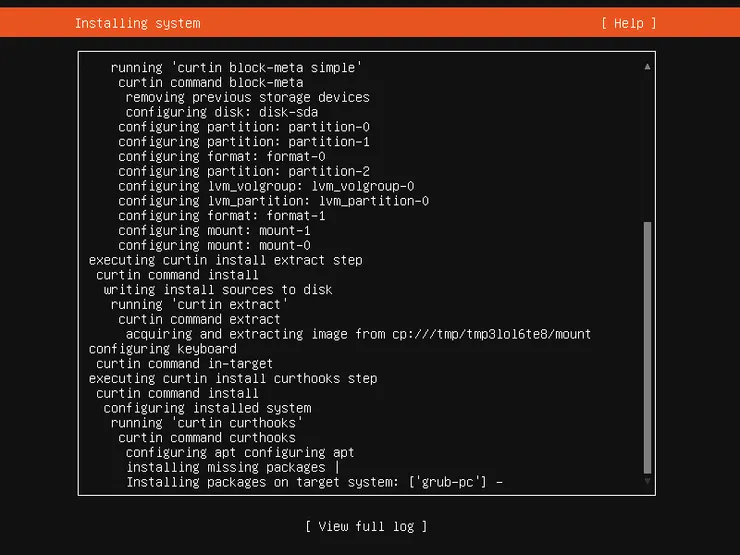Select 'executing curtin install extract step' line
Screen dimensions: 740x555
pos(225,260)
